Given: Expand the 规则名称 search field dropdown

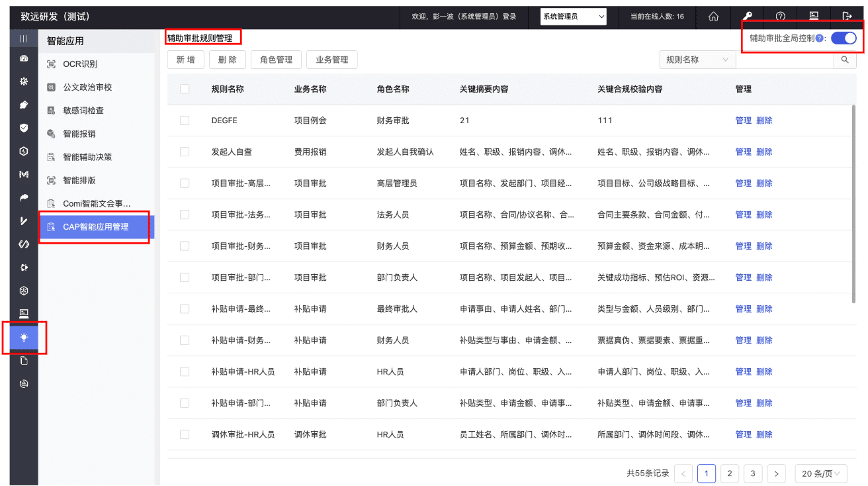Looking at the screenshot, I should tap(697, 60).
